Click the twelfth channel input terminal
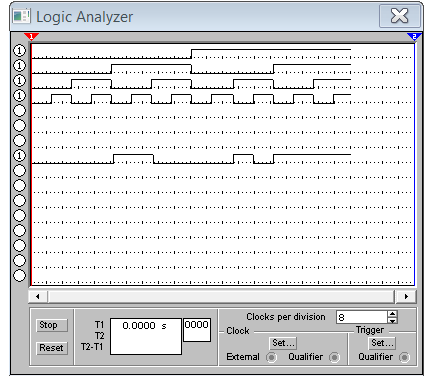Viewport: 429px width, 381px height. pyautogui.click(x=19, y=215)
